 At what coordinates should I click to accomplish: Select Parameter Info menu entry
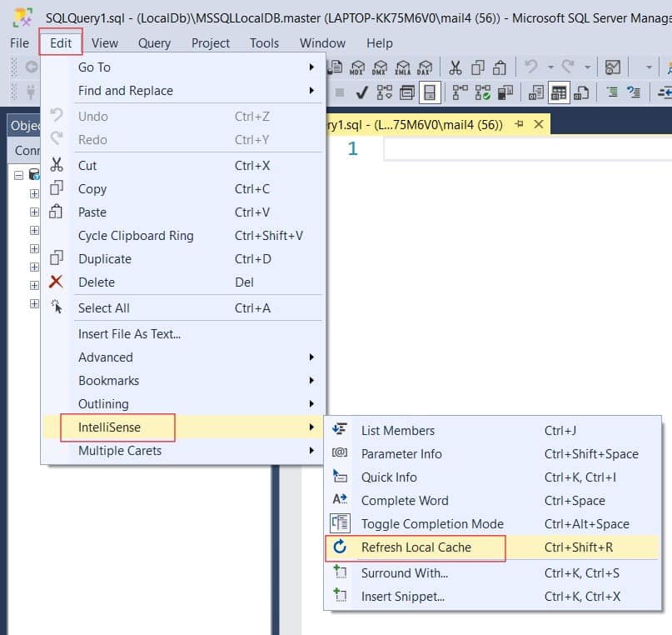pyautogui.click(x=491, y=453)
